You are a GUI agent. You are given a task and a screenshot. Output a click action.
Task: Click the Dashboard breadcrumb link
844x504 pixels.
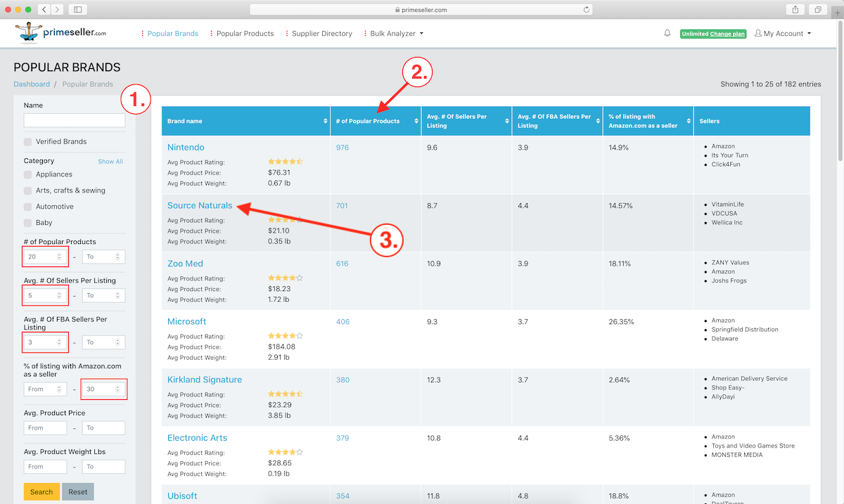pos(32,84)
